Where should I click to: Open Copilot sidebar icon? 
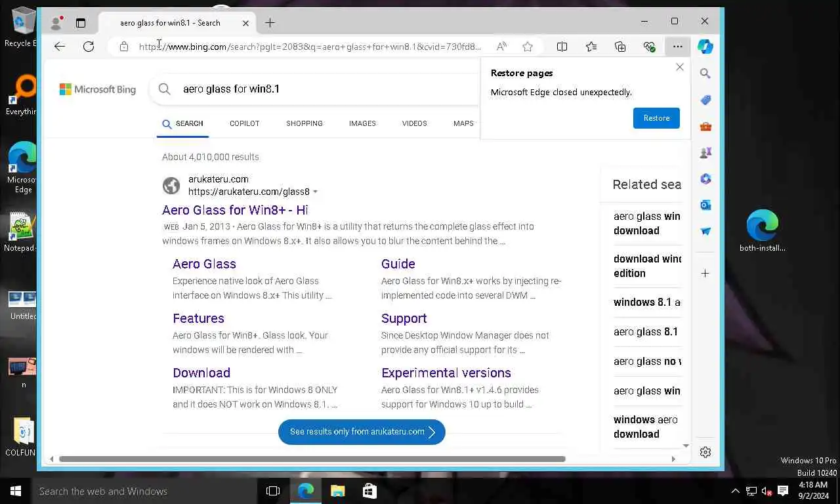pos(705,47)
